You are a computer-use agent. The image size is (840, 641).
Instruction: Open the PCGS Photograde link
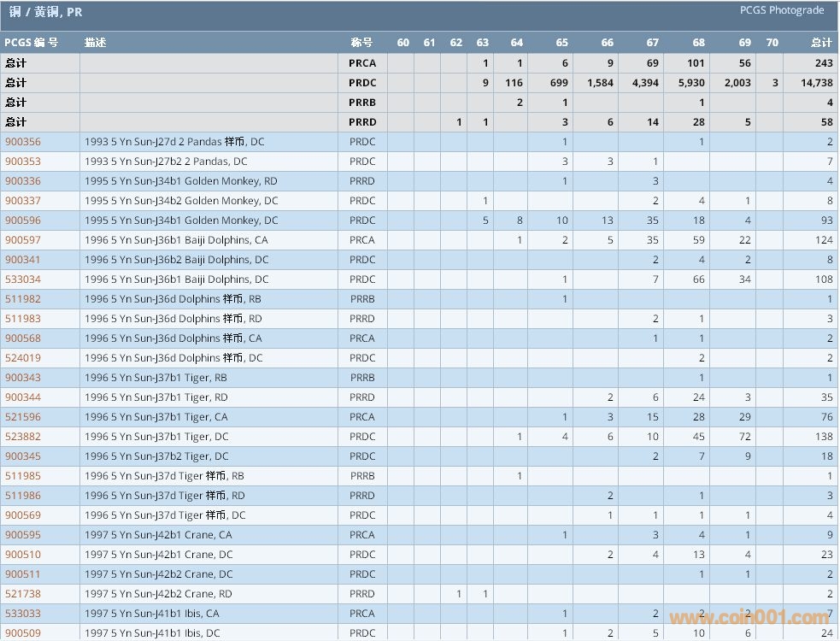click(782, 10)
